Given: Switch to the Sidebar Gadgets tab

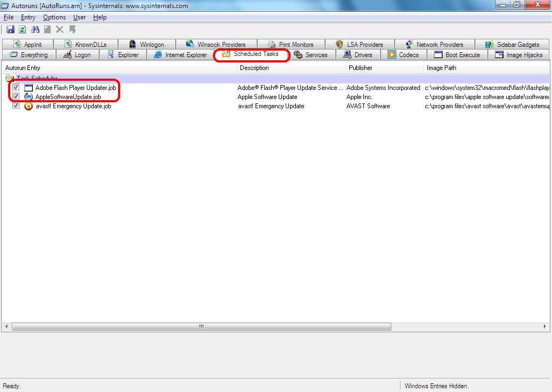Looking at the screenshot, I should [x=512, y=44].
